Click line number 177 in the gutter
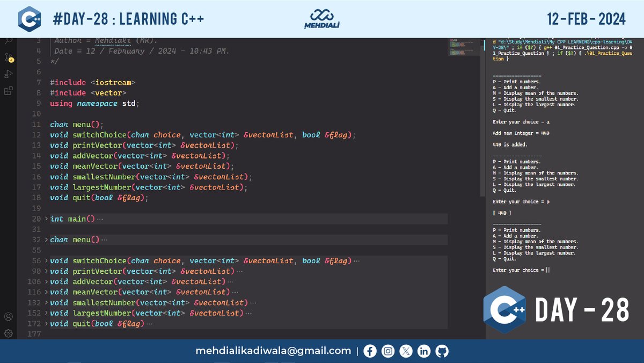Viewport: 644px width, 363px height. pos(34,334)
